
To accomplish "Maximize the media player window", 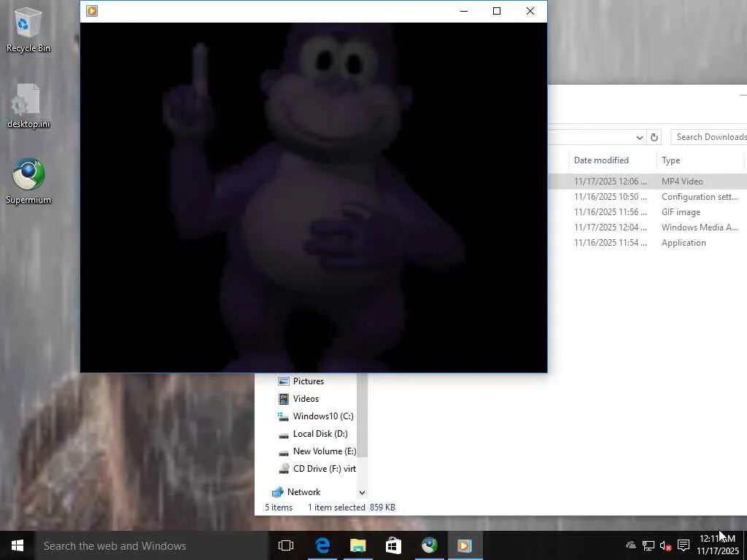I will [x=497, y=11].
